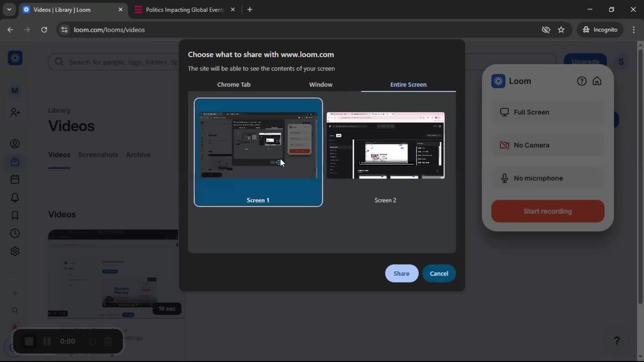Viewport: 644px width, 362px height.
Task: Open the history clock icon in the sidebar
Action: click(15, 233)
